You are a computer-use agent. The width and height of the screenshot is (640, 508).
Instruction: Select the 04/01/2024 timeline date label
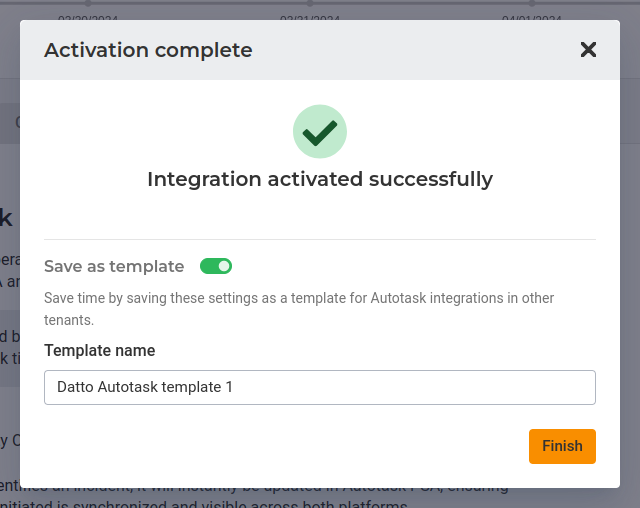click(532, 18)
